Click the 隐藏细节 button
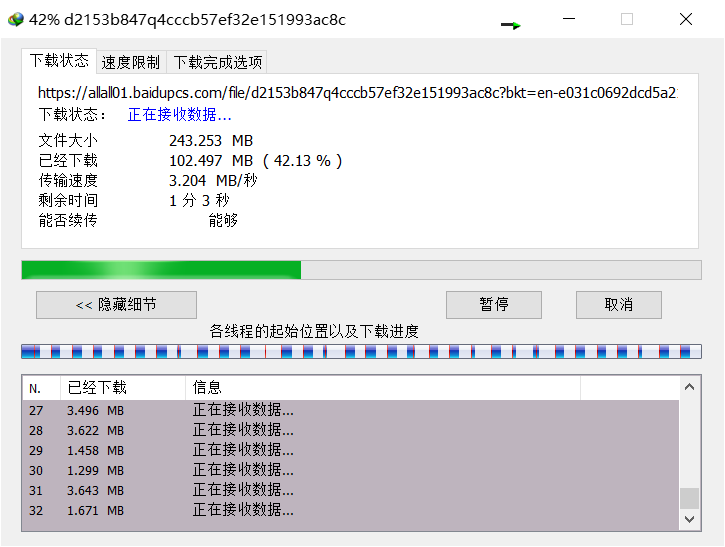 (x=117, y=305)
